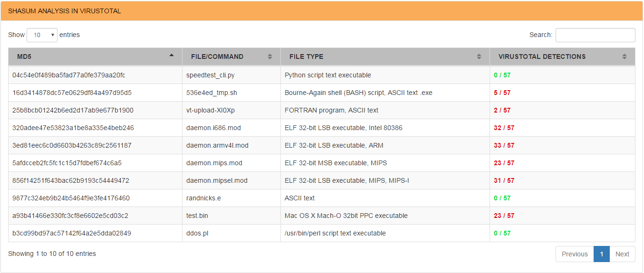Click the File Type column sort icon
The image size is (644, 273).
pyautogui.click(x=479, y=56)
